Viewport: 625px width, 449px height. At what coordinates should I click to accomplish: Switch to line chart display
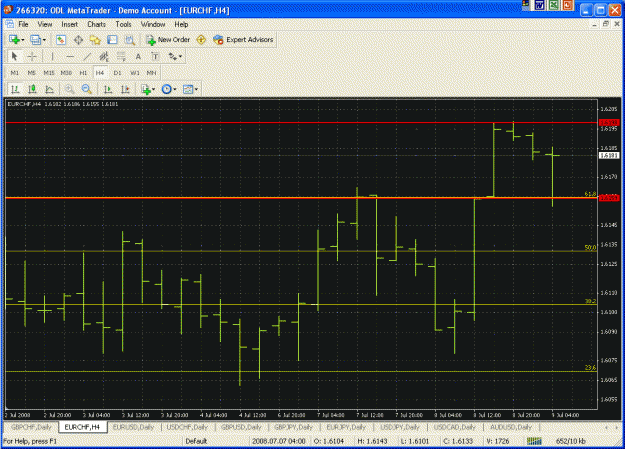[x=49, y=89]
